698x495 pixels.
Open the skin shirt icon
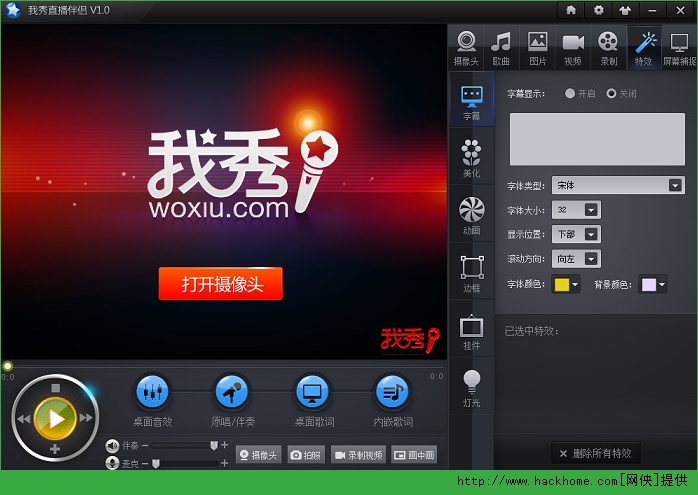(625, 10)
